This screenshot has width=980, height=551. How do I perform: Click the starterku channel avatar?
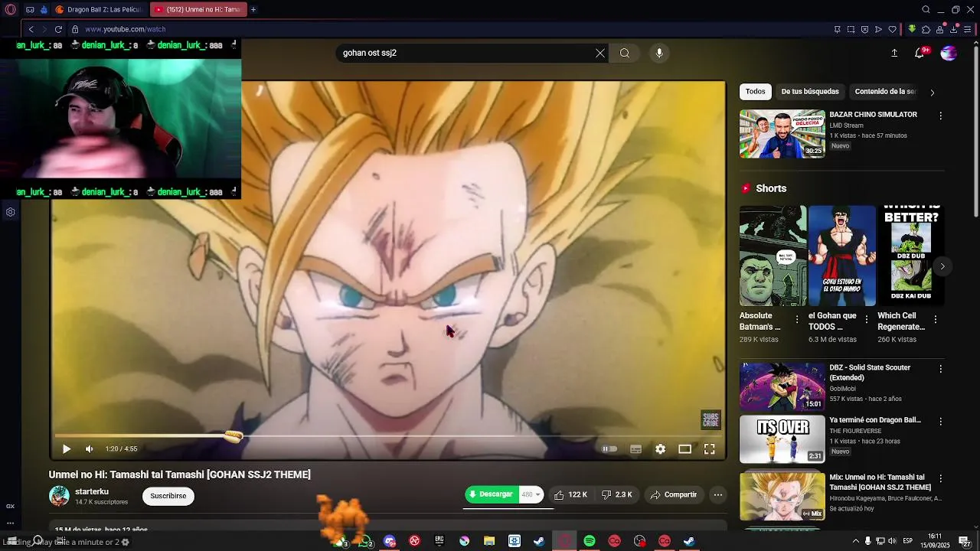click(x=59, y=496)
